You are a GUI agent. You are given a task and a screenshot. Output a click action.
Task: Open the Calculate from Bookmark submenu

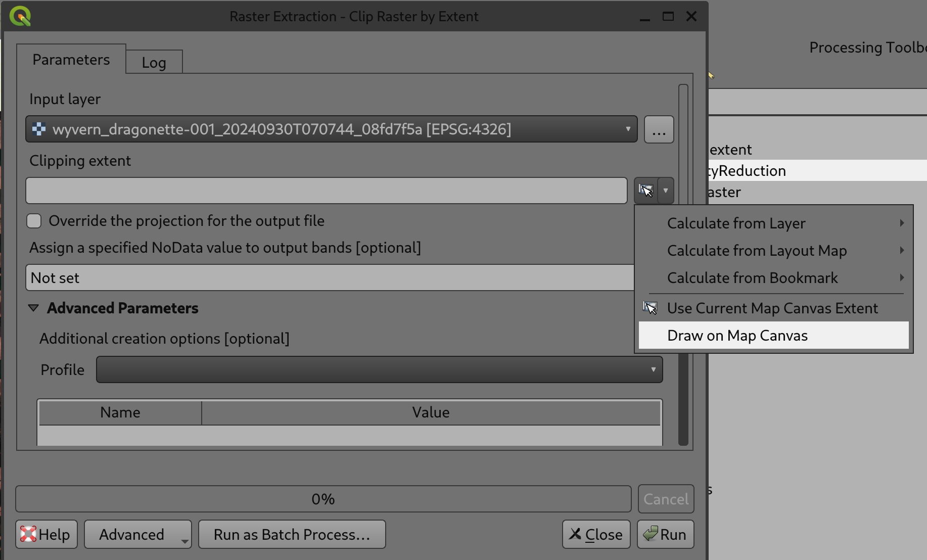pyautogui.click(x=752, y=277)
